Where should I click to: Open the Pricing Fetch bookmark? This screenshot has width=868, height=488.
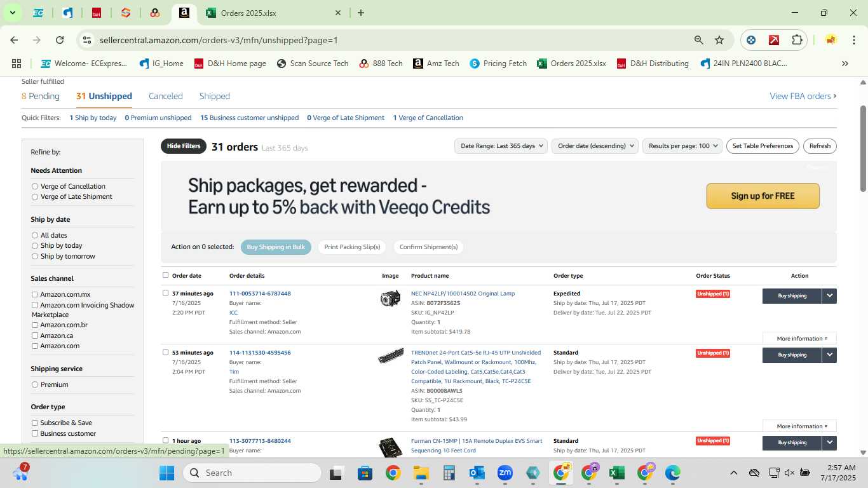(498, 64)
